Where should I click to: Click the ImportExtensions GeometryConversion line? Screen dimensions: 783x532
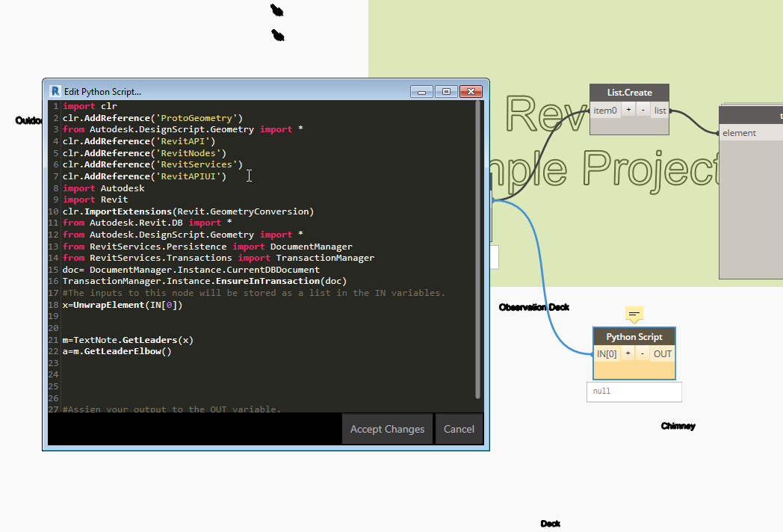pos(188,211)
